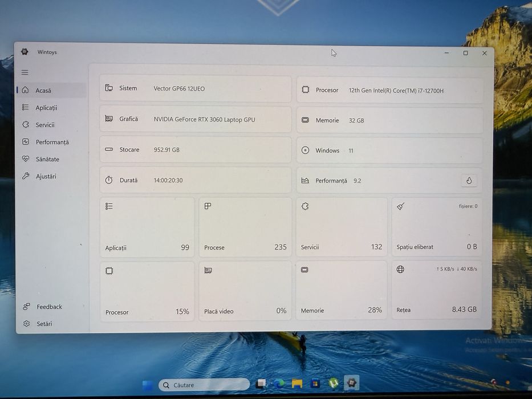The width and height of the screenshot is (532, 399).
Task: Click the Sănătate heart icon
Action: [x=26, y=158]
